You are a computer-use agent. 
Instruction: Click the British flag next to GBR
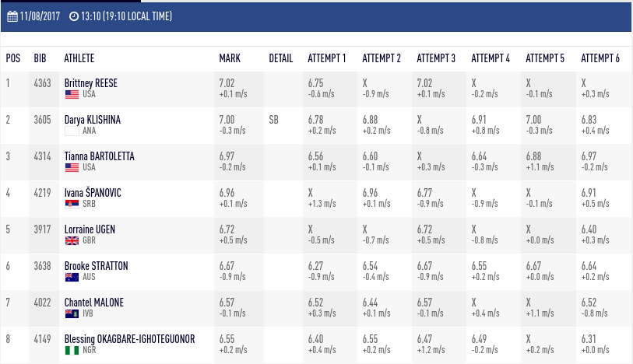pyautogui.click(x=72, y=241)
